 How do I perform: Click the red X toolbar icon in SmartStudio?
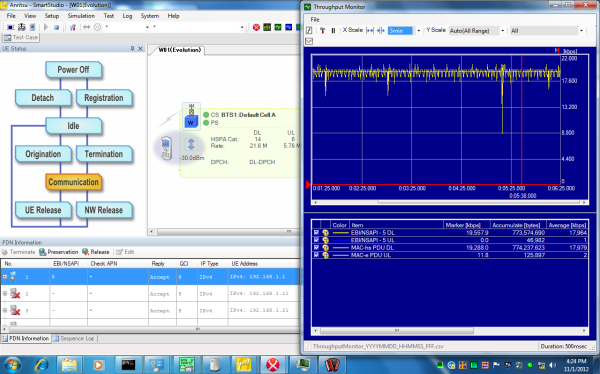pyautogui.click(x=256, y=27)
